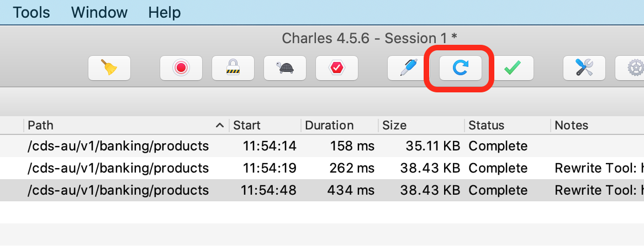Compose a request with the pen icon
The width and height of the screenshot is (644, 250).
pyautogui.click(x=409, y=68)
